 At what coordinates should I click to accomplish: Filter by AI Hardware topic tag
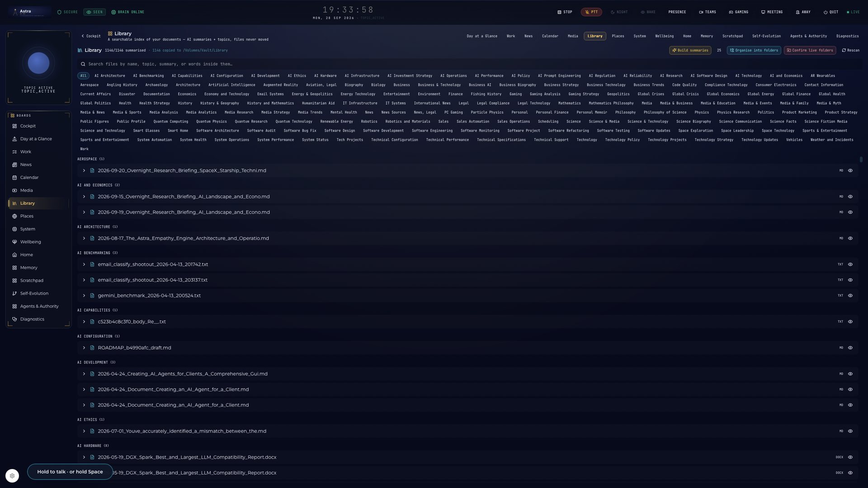tap(325, 76)
